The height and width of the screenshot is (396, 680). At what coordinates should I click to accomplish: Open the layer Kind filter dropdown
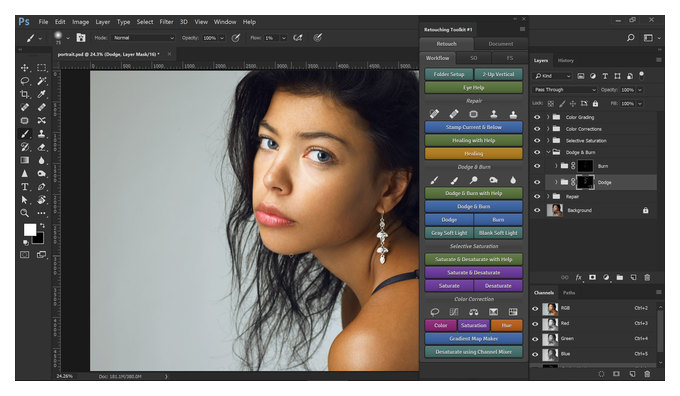coord(552,76)
